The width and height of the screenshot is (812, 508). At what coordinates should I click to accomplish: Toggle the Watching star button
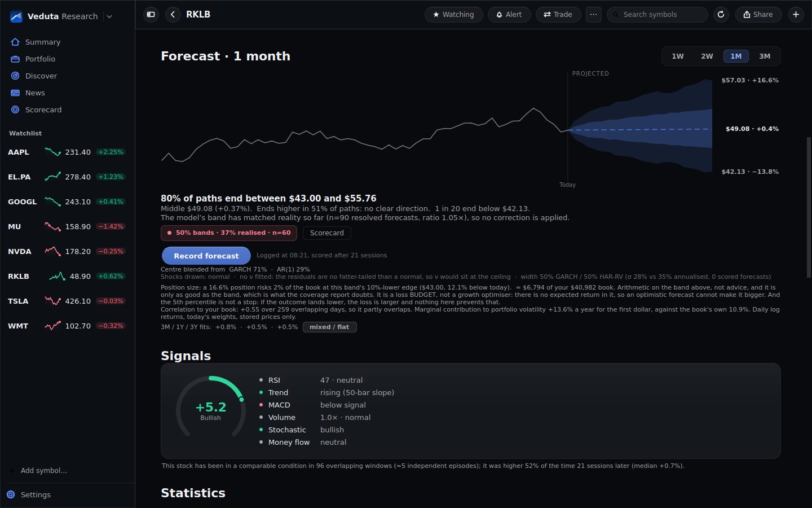[x=453, y=15]
